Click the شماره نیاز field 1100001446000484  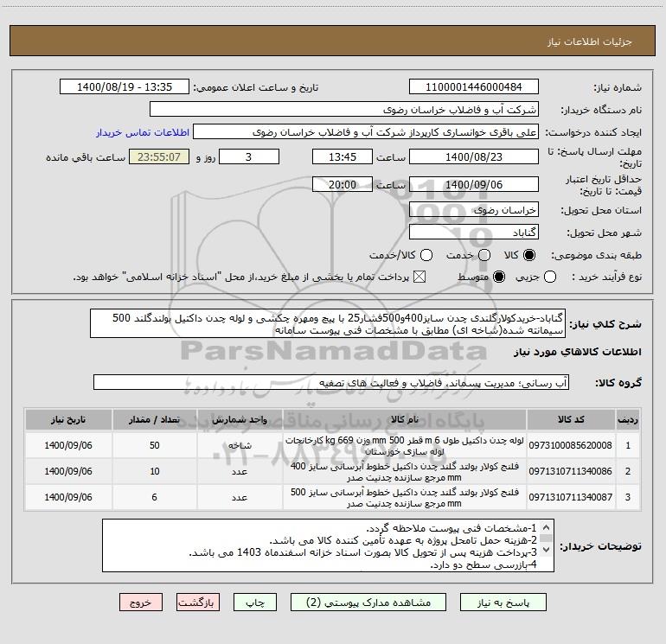[474, 86]
